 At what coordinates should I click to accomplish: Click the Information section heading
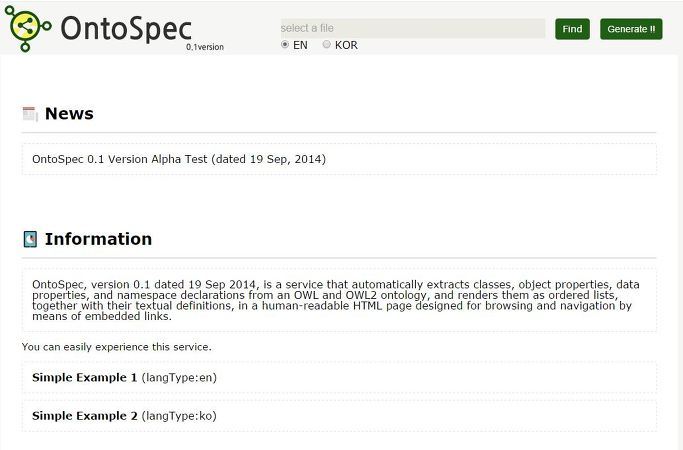tap(98, 239)
